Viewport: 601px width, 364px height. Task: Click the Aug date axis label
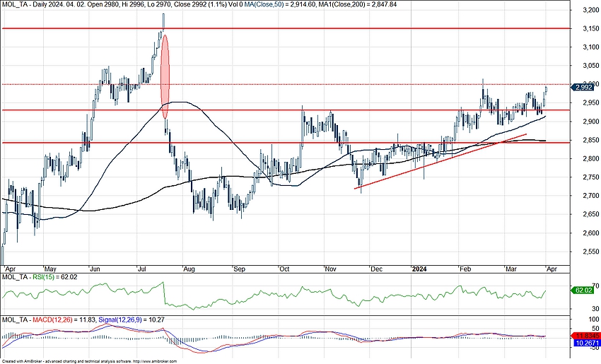pyautogui.click(x=189, y=269)
